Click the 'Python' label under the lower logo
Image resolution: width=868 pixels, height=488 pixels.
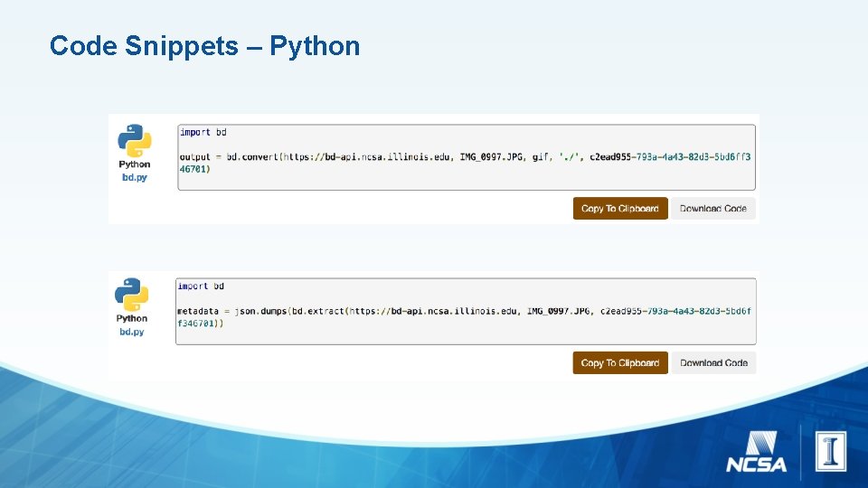[132, 318]
